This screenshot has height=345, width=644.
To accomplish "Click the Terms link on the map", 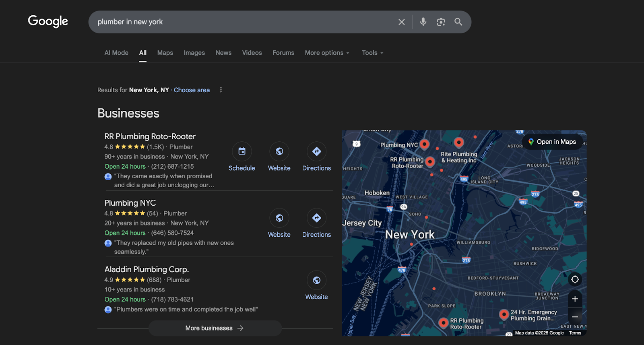I will [x=575, y=333].
